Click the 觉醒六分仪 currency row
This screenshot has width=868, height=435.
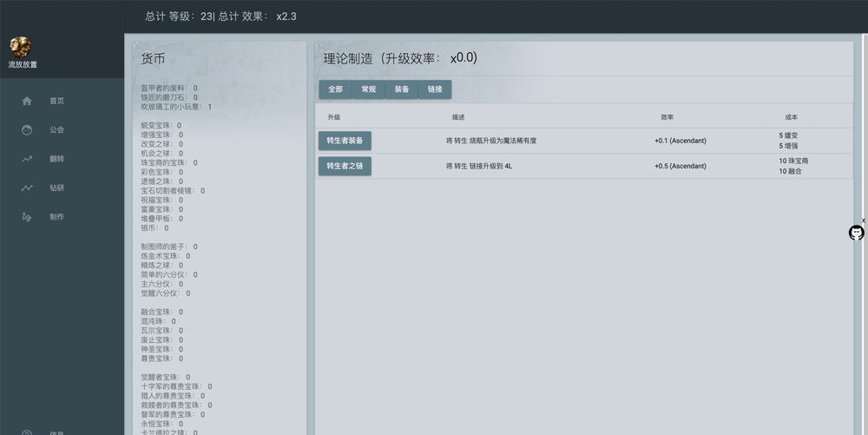point(166,293)
